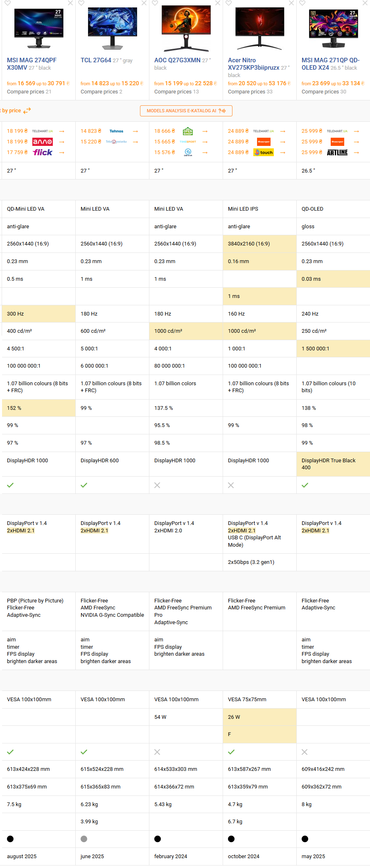Viewport: 370px width, 868px height.
Task: Select the 1 500 000:1 contrast cell
Action: click(333, 349)
